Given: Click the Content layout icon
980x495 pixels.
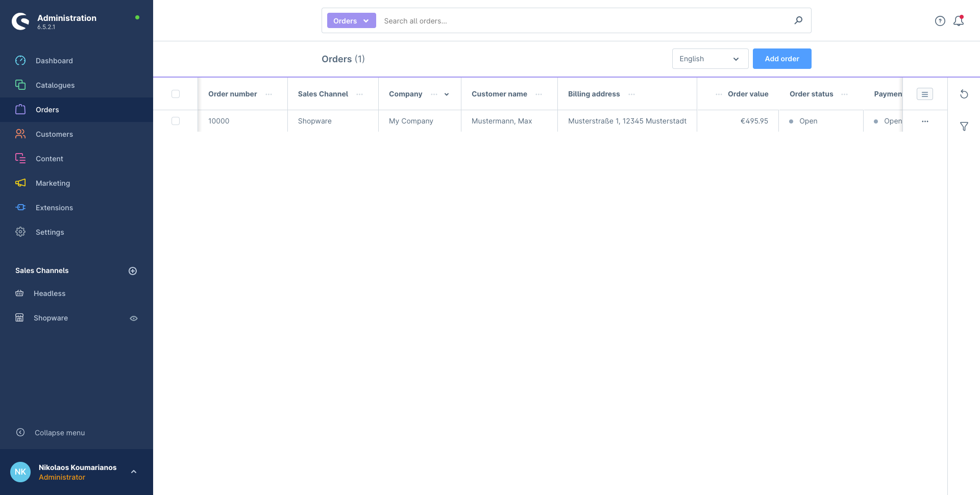Looking at the screenshot, I should point(20,158).
